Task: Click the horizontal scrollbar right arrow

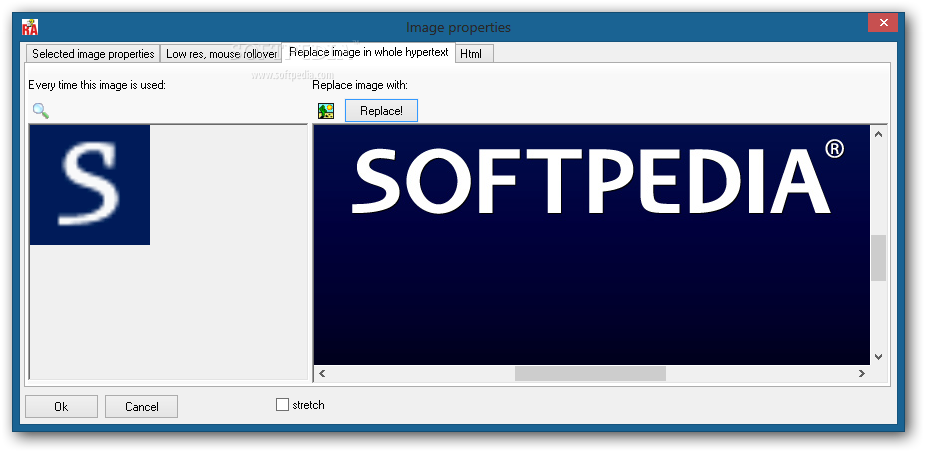Action: click(862, 374)
